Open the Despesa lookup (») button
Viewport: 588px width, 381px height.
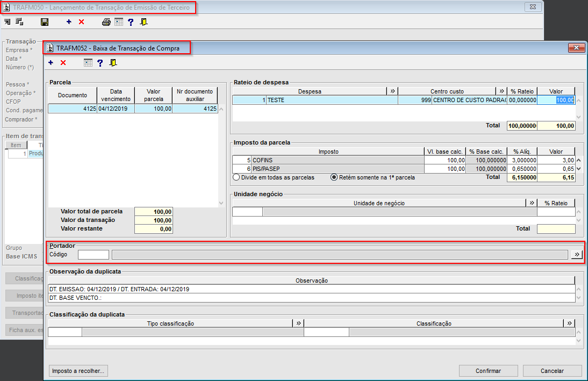coord(392,91)
